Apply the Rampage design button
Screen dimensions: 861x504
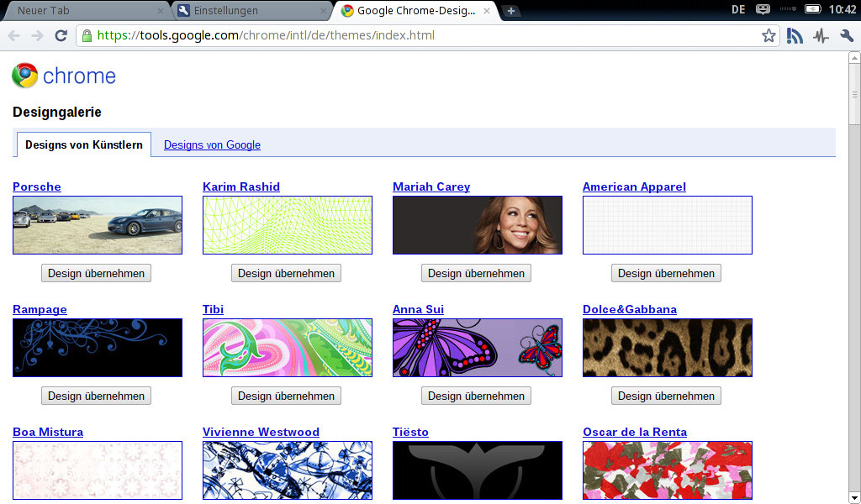(96, 396)
